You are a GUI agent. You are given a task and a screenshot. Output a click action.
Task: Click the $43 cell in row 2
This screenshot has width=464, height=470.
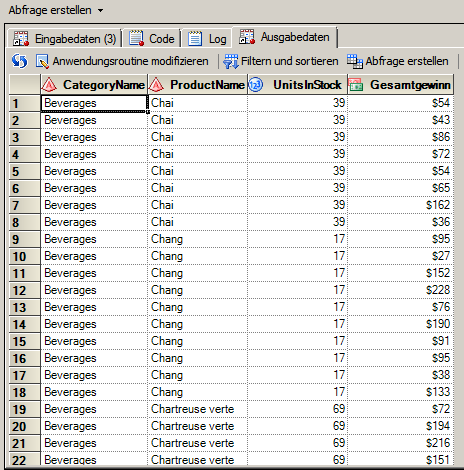point(401,120)
